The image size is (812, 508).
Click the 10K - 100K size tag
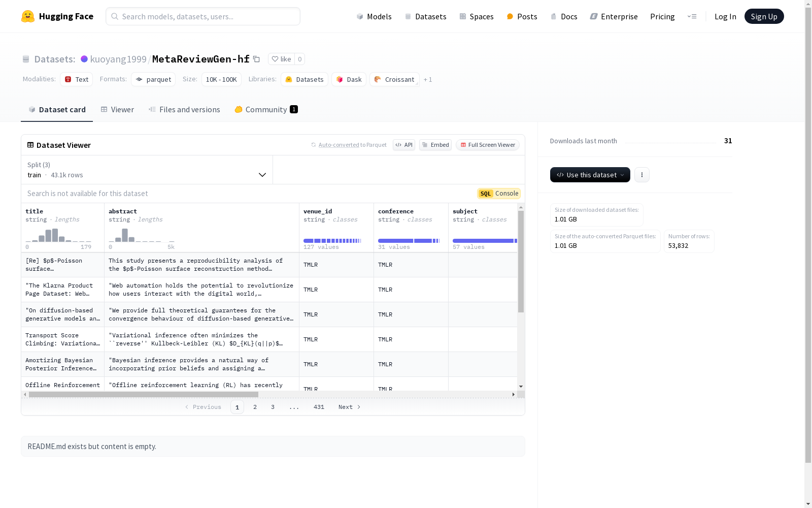coord(221,79)
